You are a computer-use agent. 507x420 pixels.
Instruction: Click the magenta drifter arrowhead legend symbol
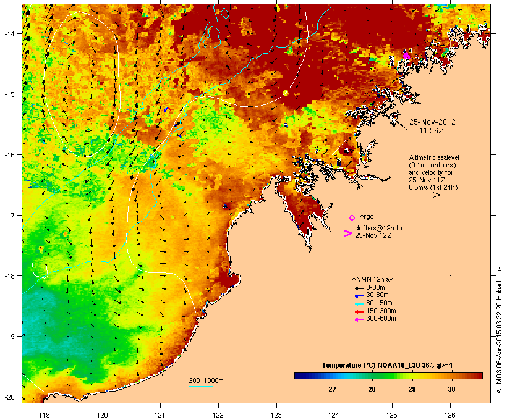click(347, 233)
